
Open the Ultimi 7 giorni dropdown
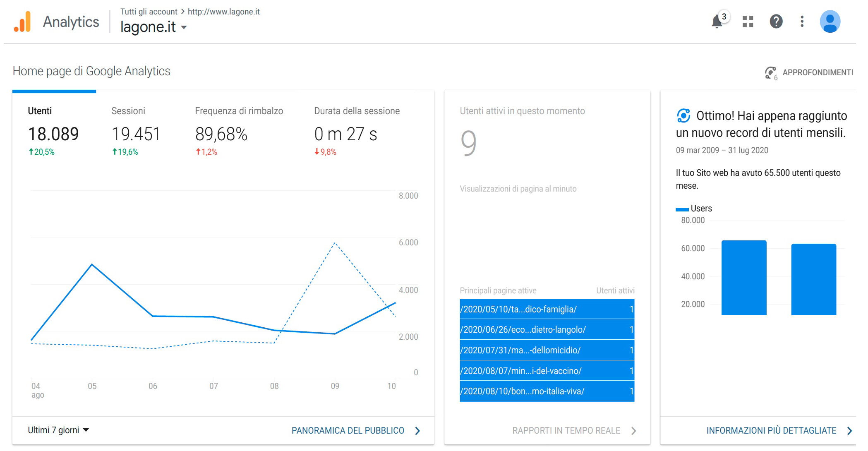[58, 430]
